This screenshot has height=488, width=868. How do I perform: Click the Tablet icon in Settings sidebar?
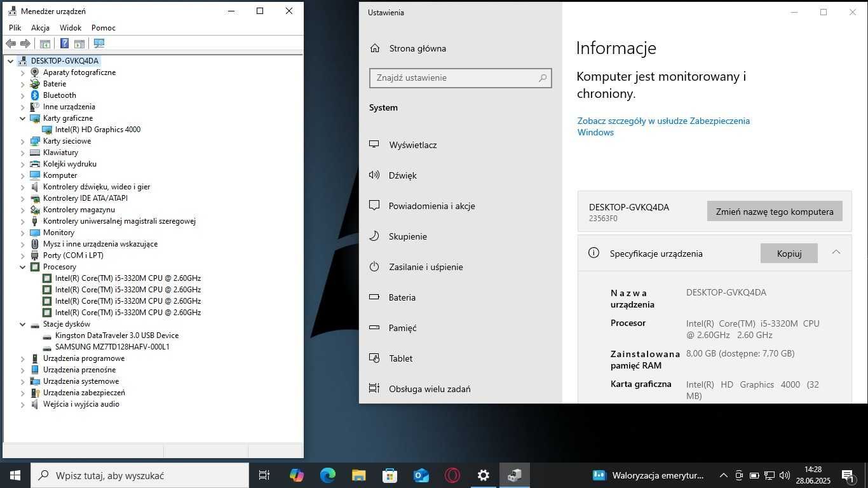(374, 358)
